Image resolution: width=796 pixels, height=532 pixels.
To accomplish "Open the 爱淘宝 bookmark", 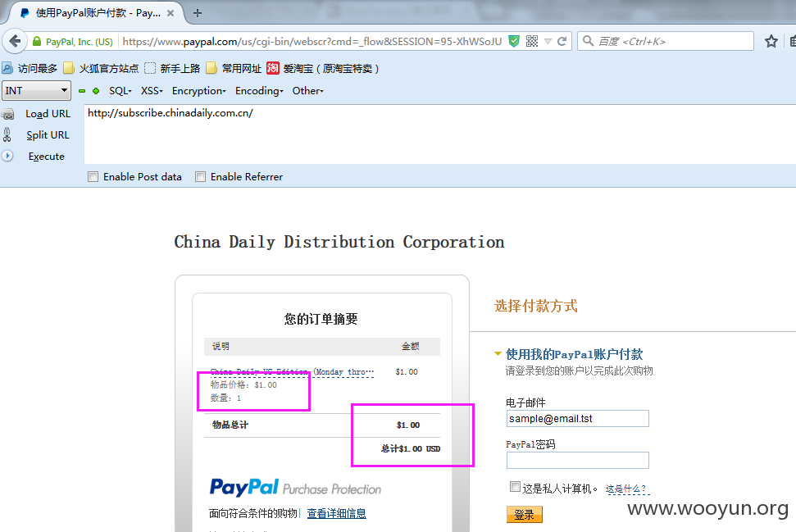I will 323,68.
